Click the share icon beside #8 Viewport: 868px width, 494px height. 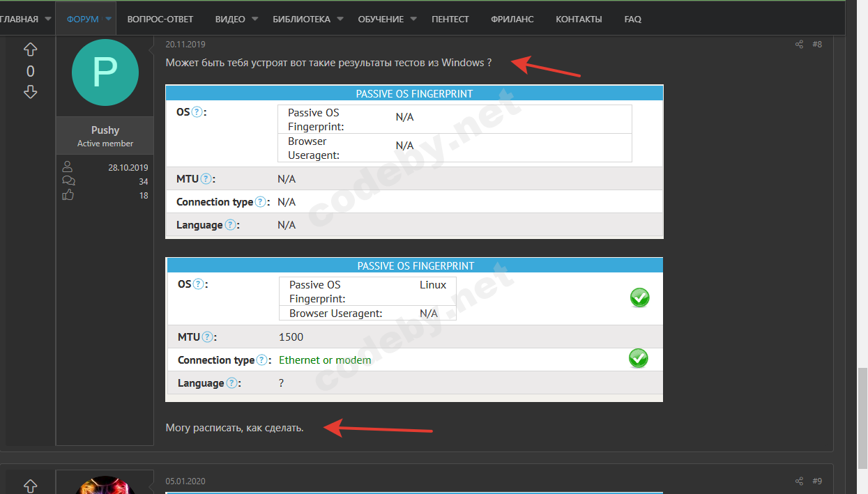pyautogui.click(x=799, y=45)
